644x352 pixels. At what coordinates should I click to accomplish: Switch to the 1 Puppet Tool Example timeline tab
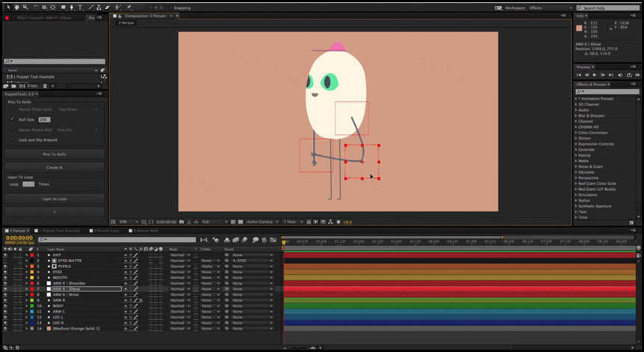point(58,231)
